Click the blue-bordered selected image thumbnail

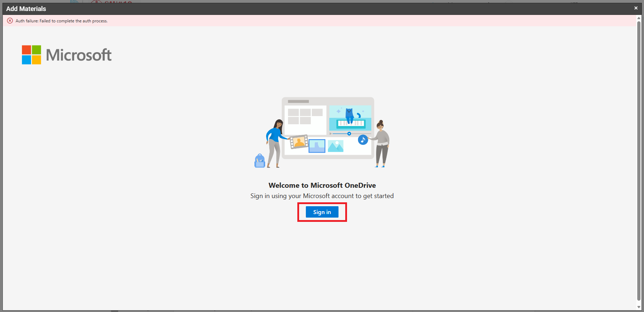tap(317, 146)
